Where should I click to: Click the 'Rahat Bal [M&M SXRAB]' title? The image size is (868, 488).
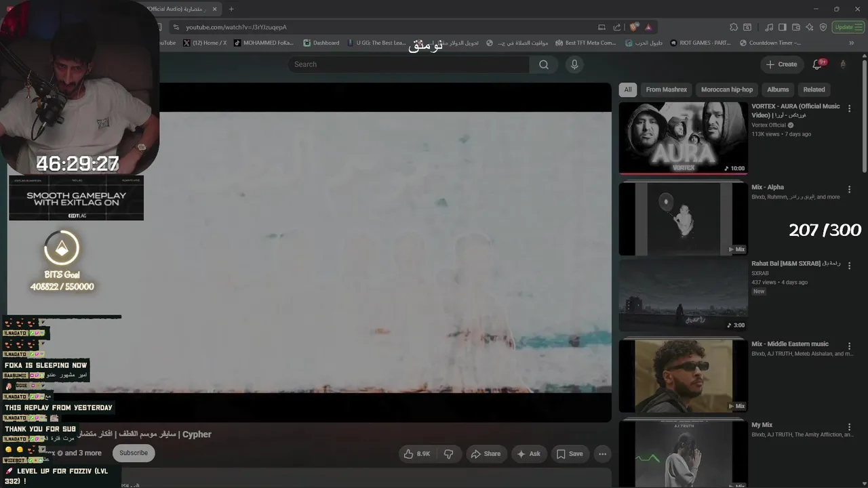795,264
